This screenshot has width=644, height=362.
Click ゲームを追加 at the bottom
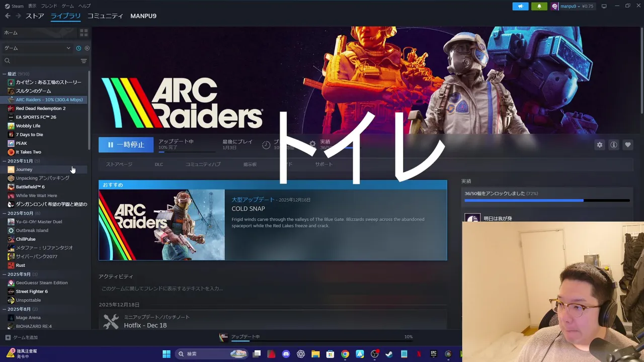pyautogui.click(x=25, y=337)
